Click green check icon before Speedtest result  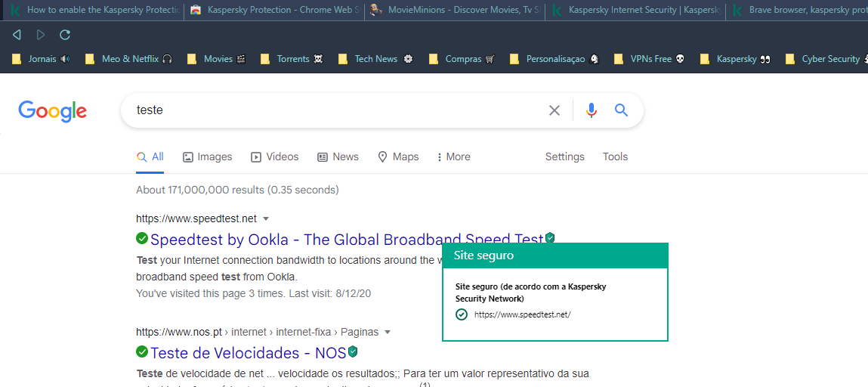[x=142, y=238]
